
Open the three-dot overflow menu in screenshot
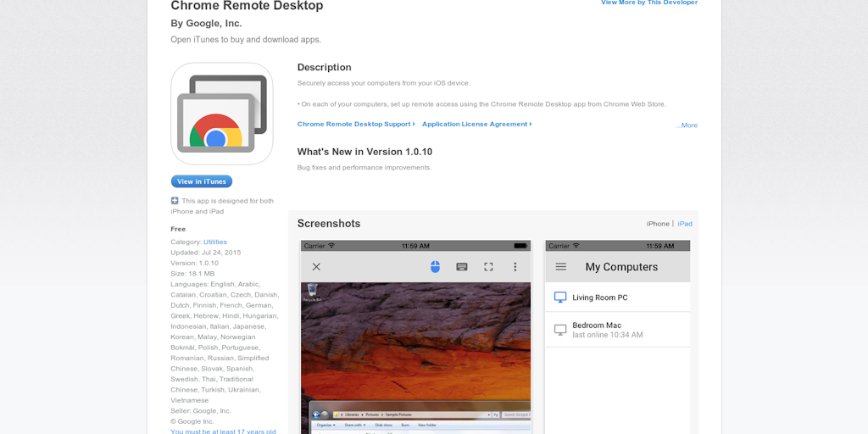click(515, 267)
